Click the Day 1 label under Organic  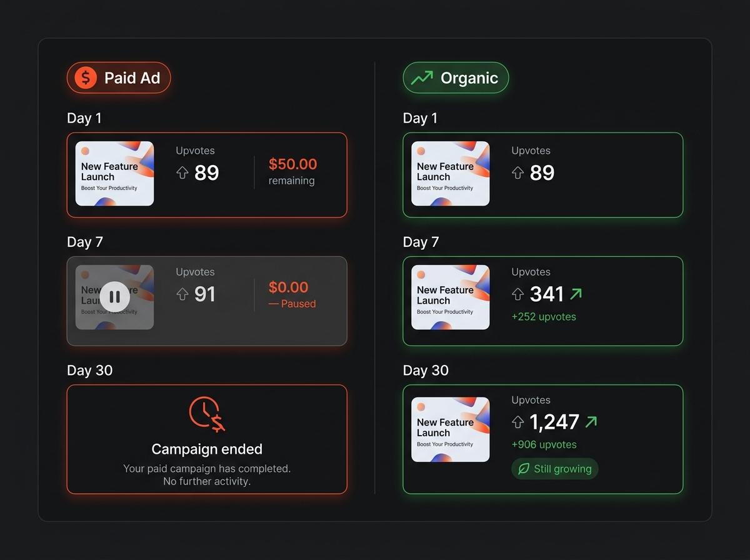(420, 118)
